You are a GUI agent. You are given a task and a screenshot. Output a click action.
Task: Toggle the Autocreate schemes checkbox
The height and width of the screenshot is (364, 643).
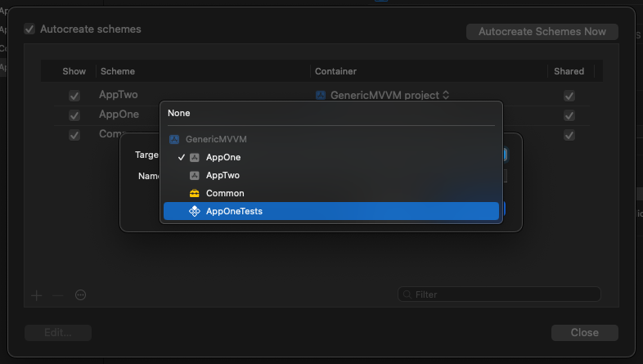(x=29, y=29)
